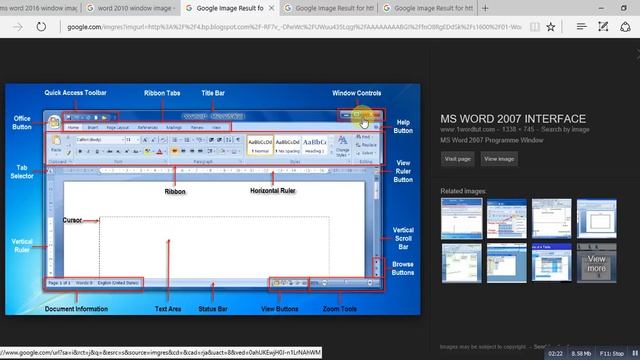Switch to the 'word 2010 window image' tab

click(x=131, y=8)
